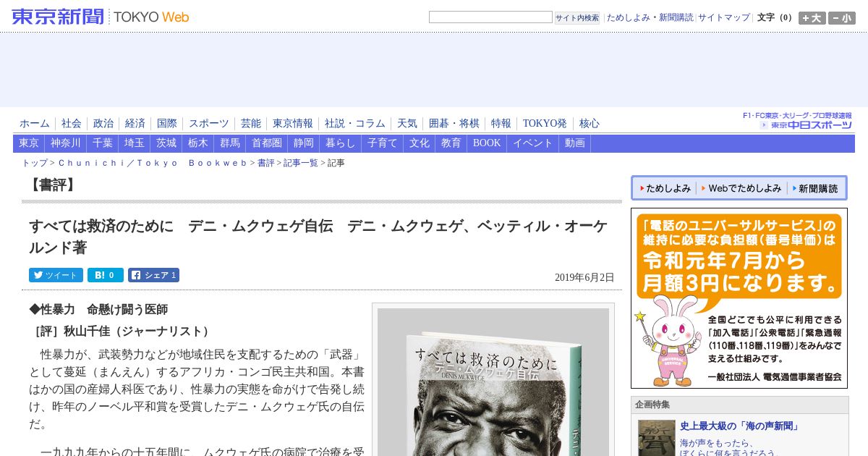Open the 社会 section
868x456 pixels.
[x=72, y=124]
